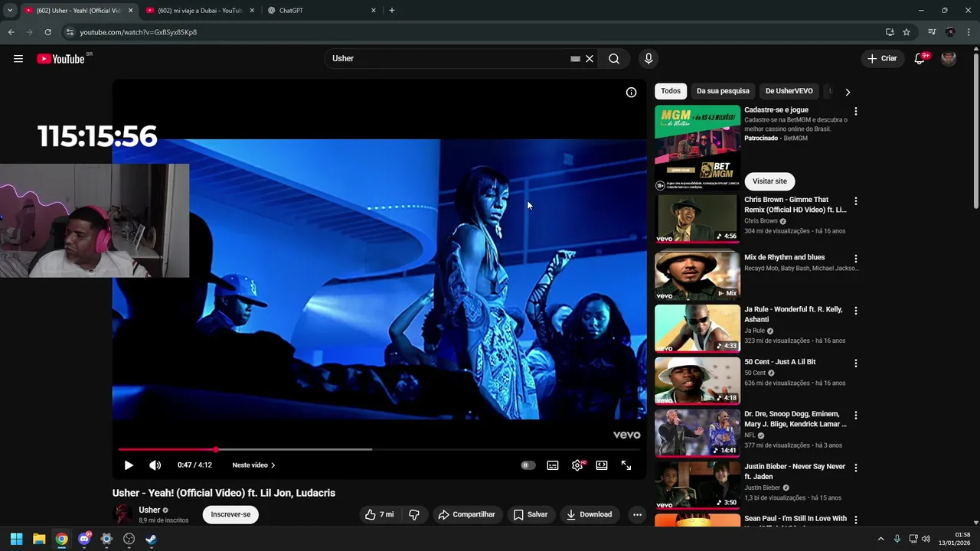This screenshot has width=980, height=551.
Task: Open Ja Rule Wonderful video title
Action: (793, 315)
